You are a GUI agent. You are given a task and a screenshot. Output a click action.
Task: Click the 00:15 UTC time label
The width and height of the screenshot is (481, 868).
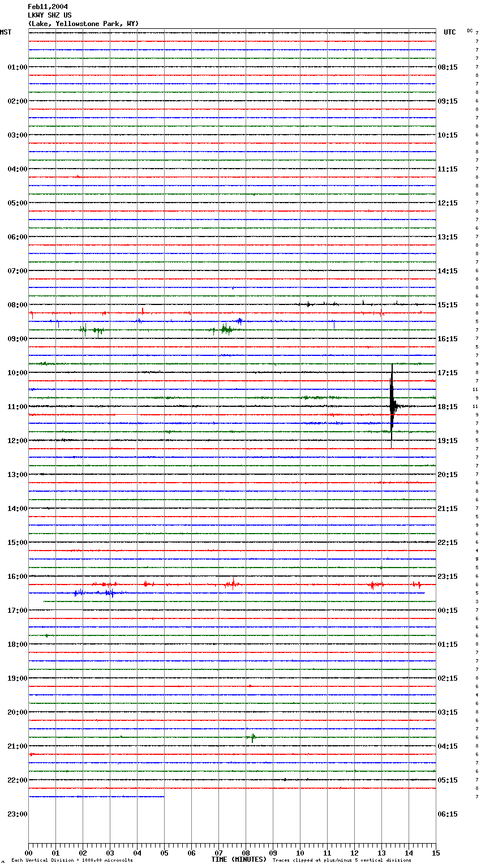[x=448, y=611]
